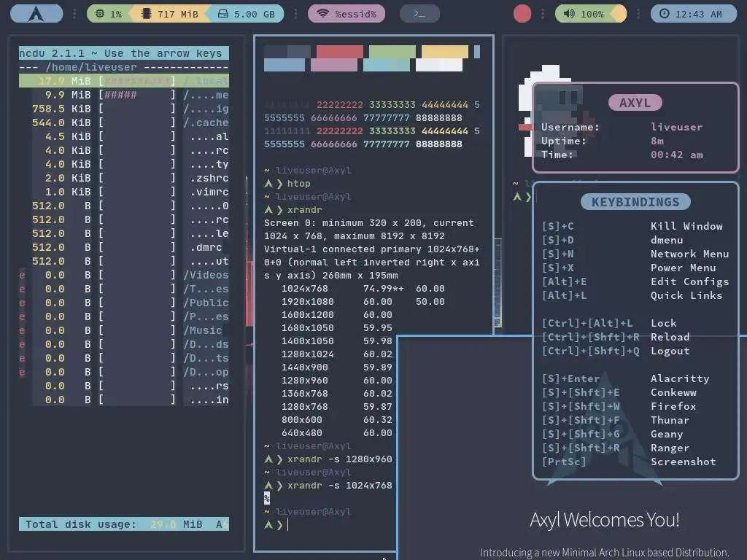This screenshot has width=747, height=560.
Task: Select the /Videos row in ncdu
Action: [124, 275]
